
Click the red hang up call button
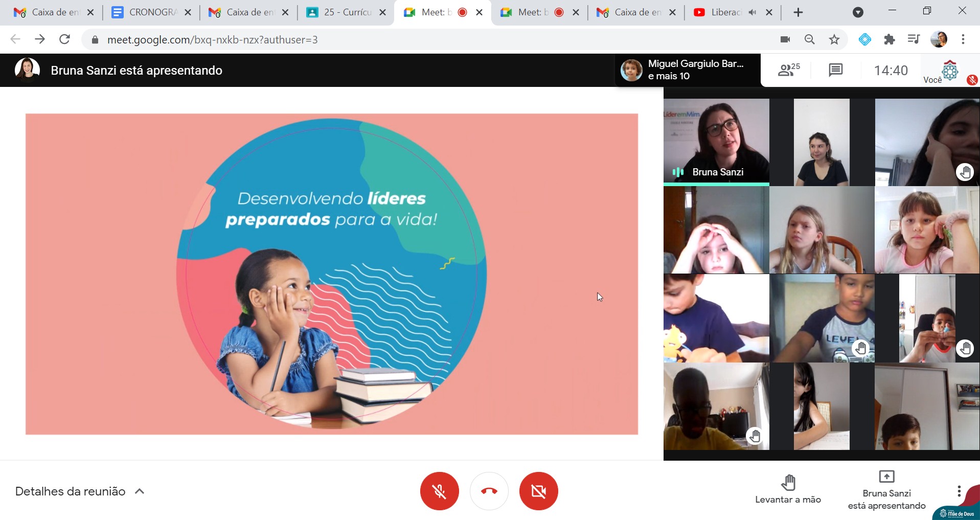click(489, 491)
